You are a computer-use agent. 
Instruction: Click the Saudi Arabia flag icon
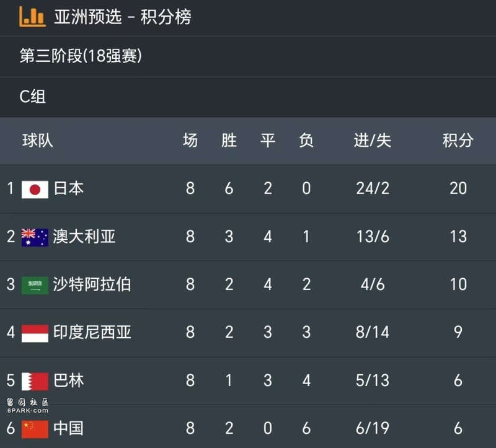(35, 286)
